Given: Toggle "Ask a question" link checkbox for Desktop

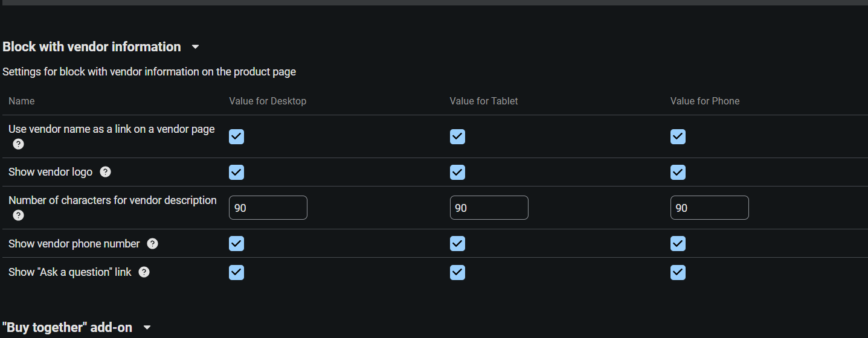Looking at the screenshot, I should pos(237,273).
